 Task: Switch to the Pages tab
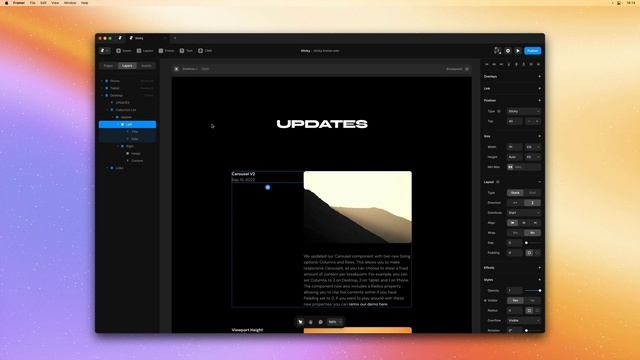(x=108, y=66)
